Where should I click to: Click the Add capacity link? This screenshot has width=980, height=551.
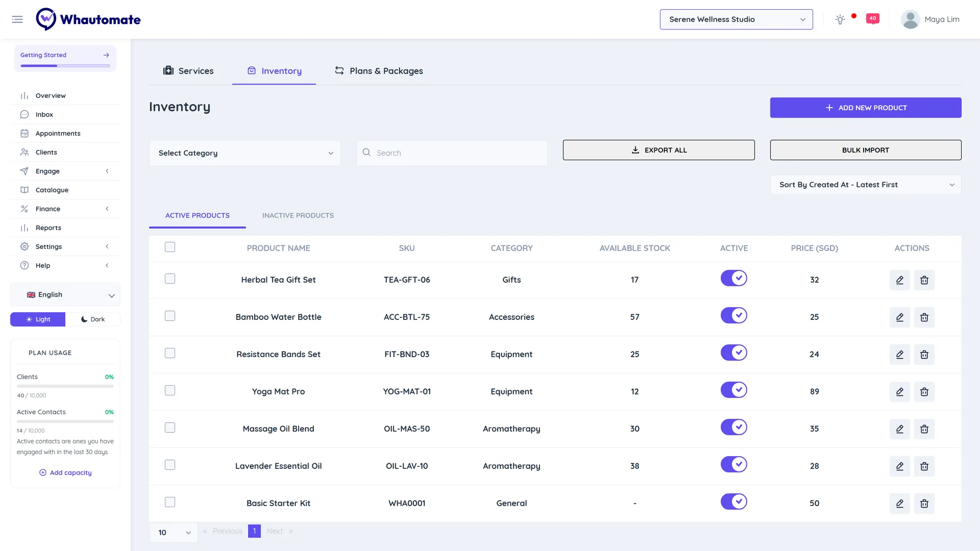(65, 472)
